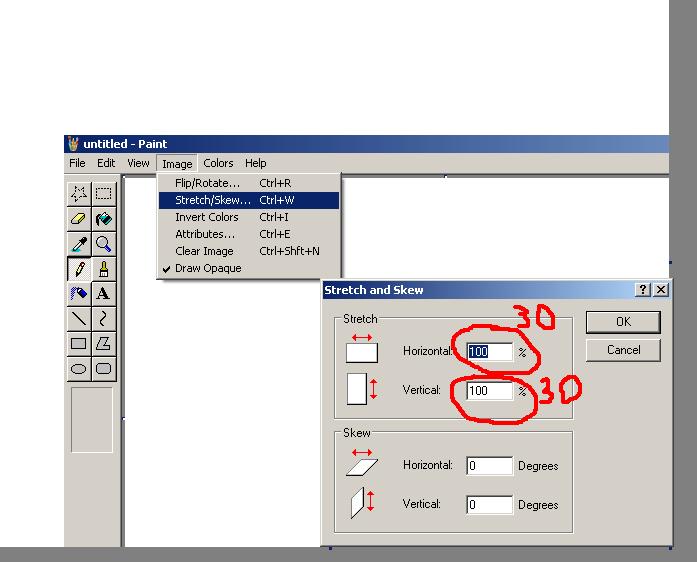Screen dimensions: 697x562
Task: Choose the Eraser tool
Action: (79, 218)
